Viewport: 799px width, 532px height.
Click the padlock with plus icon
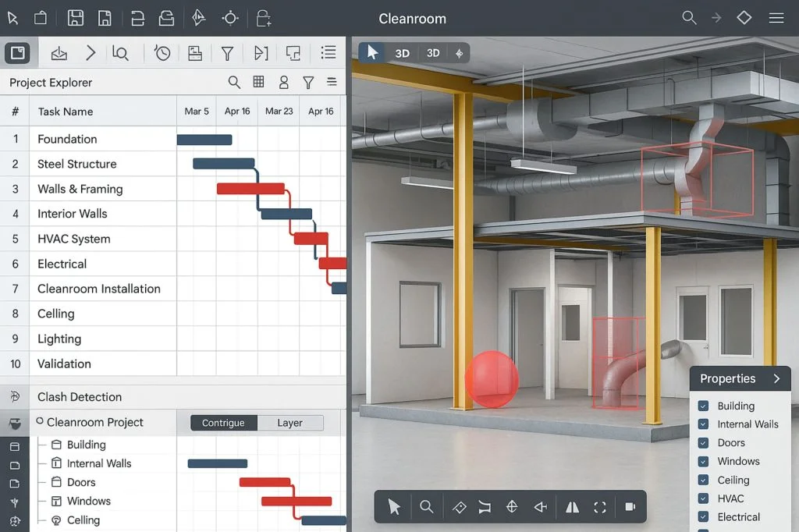coord(264,19)
